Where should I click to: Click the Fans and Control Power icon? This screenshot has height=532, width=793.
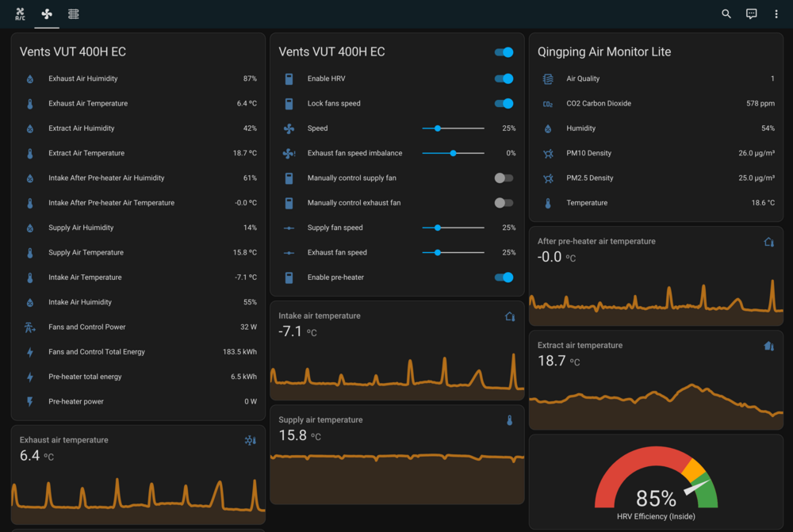tap(30, 327)
